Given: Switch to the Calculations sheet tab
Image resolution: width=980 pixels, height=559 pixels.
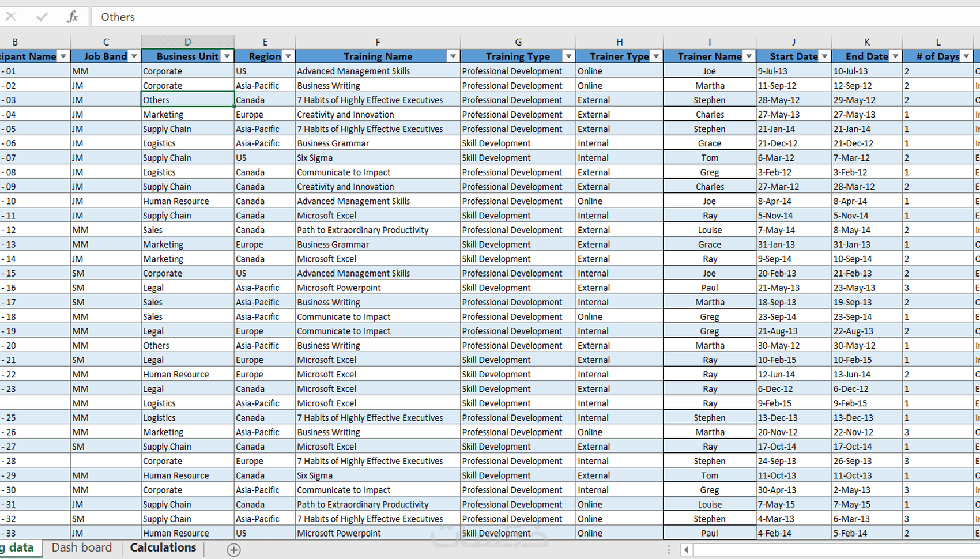Looking at the screenshot, I should (x=163, y=547).
